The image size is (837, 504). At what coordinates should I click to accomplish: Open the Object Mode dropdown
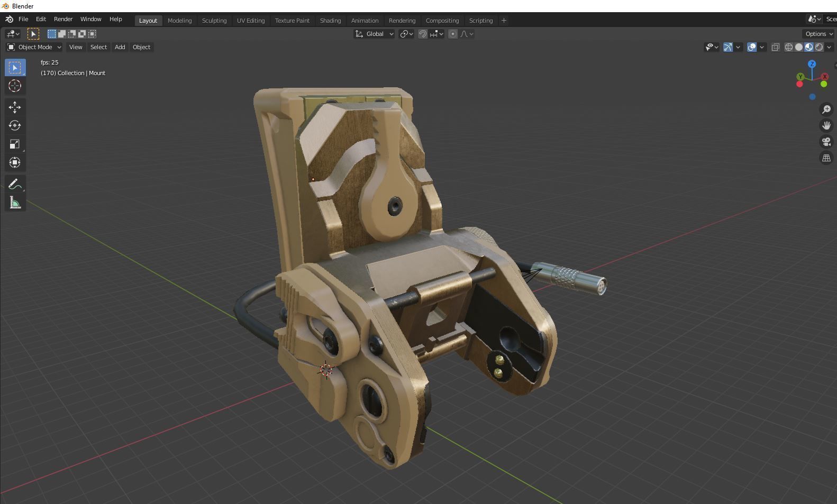[34, 47]
